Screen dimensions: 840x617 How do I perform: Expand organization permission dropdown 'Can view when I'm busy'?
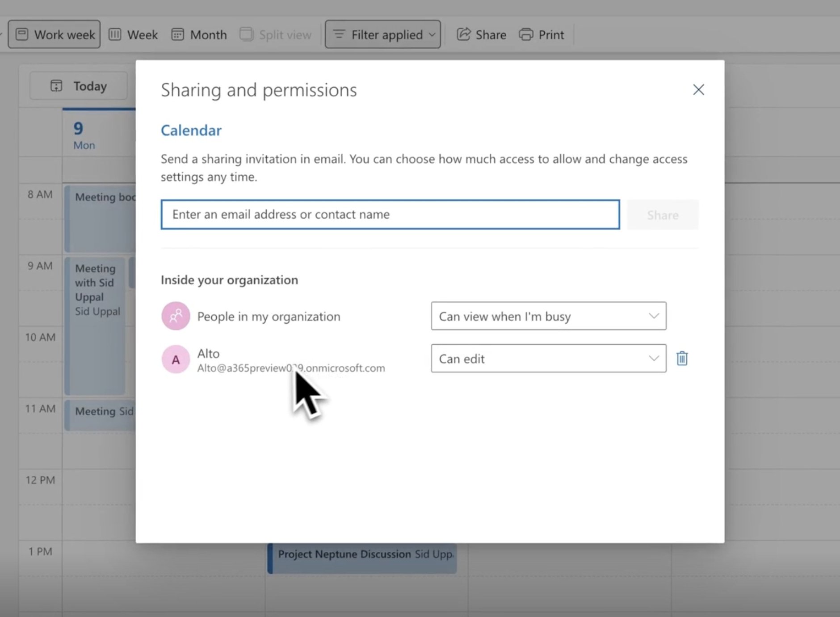coord(548,316)
